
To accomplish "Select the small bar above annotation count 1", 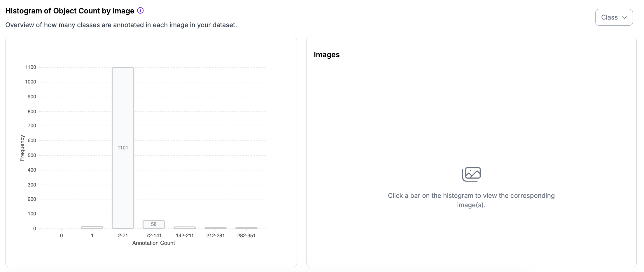I will tap(92, 227).
